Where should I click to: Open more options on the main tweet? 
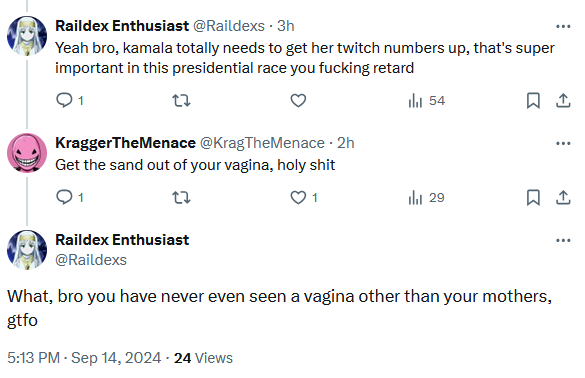563,240
